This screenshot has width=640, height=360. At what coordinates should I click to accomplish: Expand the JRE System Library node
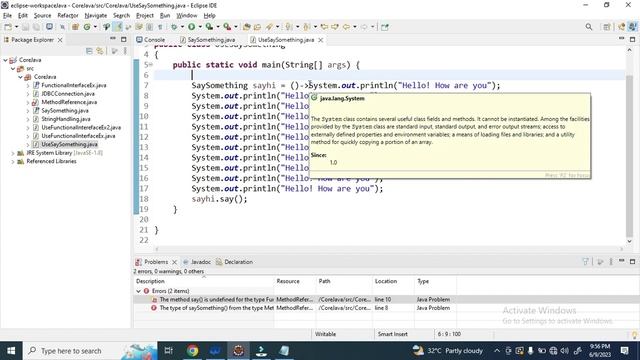[x=13, y=153]
